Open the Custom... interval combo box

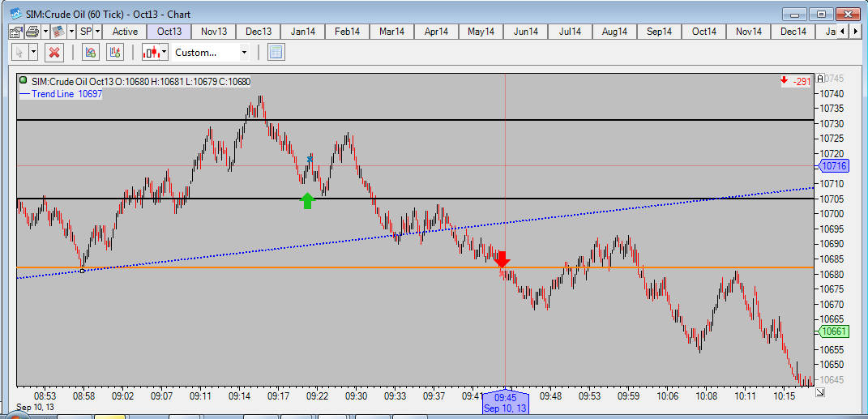pyautogui.click(x=211, y=53)
